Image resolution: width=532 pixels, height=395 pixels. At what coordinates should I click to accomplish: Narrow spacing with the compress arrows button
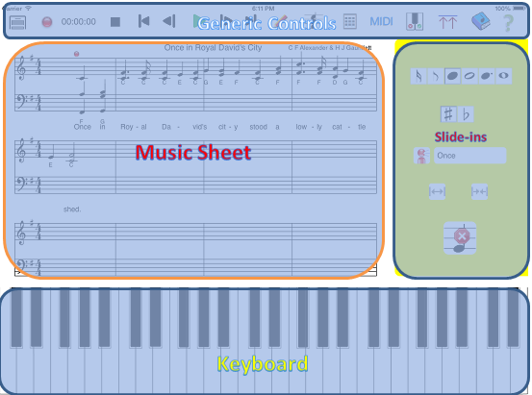[479, 192]
